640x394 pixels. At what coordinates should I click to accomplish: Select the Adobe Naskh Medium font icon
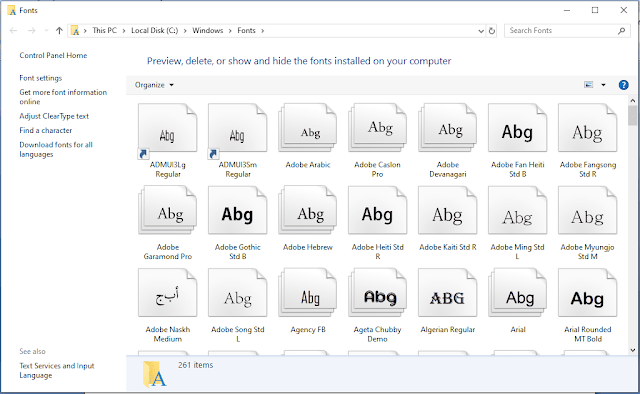pyautogui.click(x=167, y=293)
